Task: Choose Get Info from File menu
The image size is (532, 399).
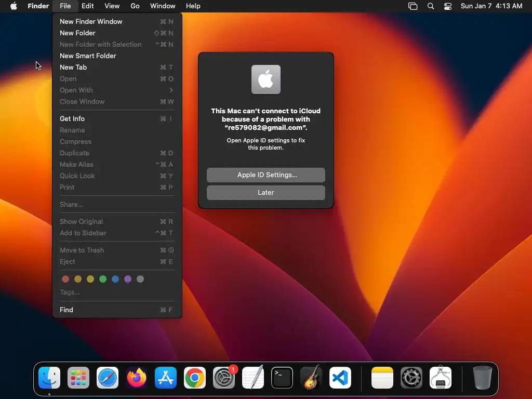Action: [117, 119]
